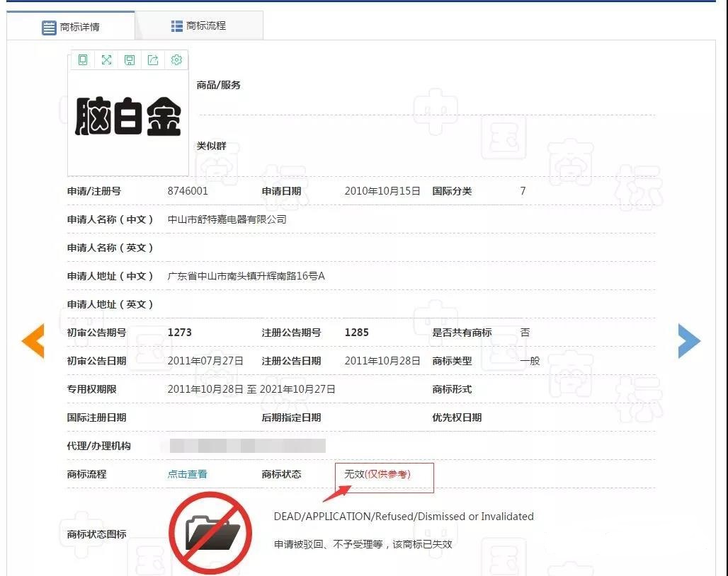
Task: Click the save floppy-disk icon above the trademark
Action: [x=130, y=60]
